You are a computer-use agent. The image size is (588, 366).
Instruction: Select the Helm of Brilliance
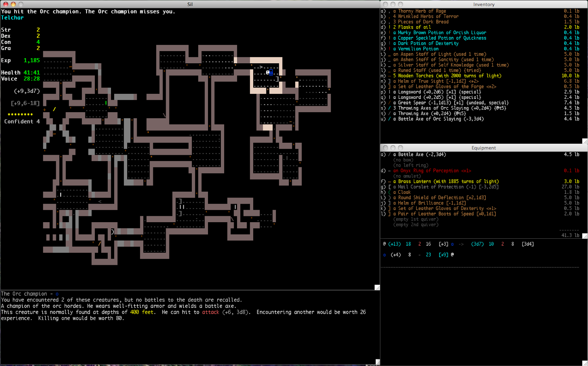coord(480,203)
